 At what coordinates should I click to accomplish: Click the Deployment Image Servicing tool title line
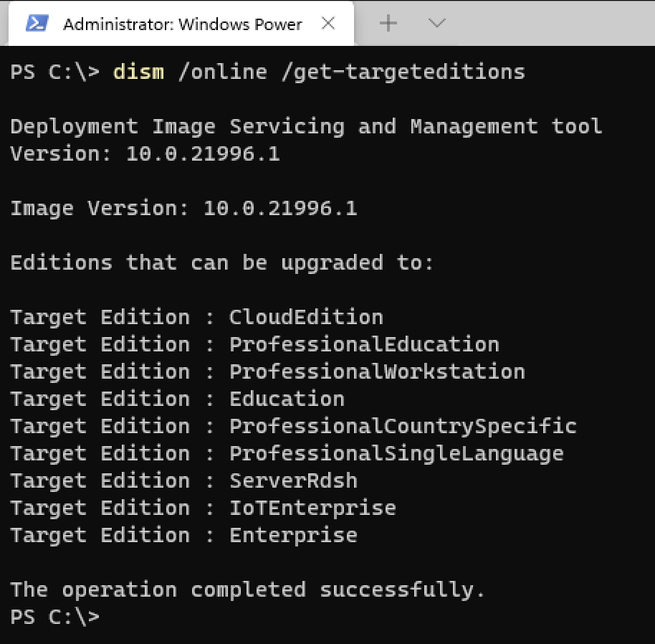tap(306, 127)
